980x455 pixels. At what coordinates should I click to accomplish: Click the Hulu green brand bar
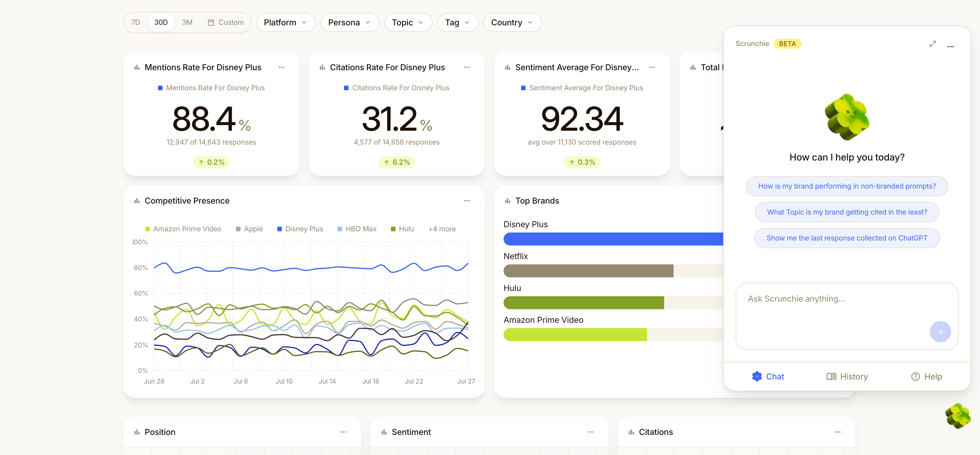coord(584,303)
